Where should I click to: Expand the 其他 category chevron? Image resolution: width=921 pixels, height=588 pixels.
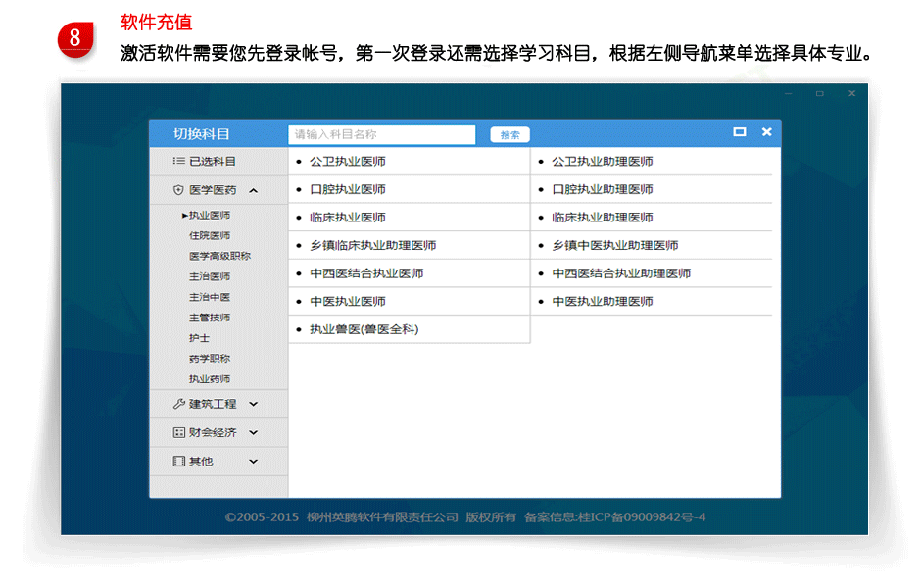click(254, 461)
